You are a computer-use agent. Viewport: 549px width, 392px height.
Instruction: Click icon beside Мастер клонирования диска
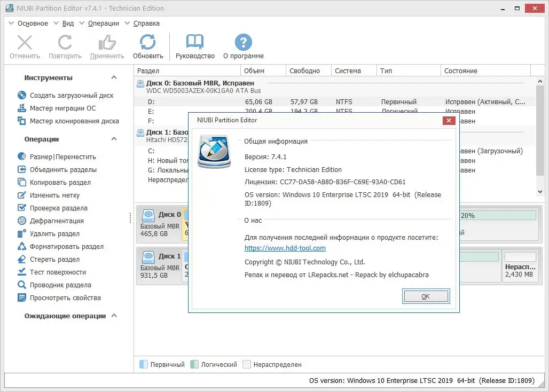22,121
